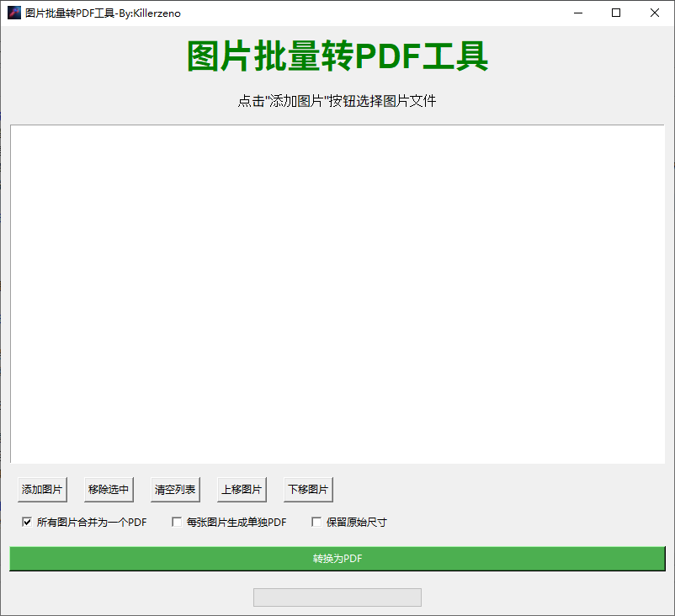Click the progress bar below convert button
Screen dimensions: 675x616
click(x=337, y=597)
